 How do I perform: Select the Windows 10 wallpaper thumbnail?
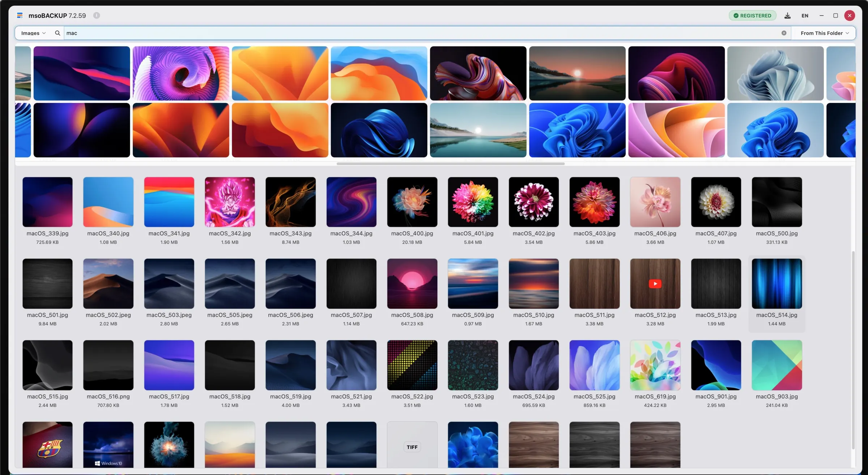108,445
